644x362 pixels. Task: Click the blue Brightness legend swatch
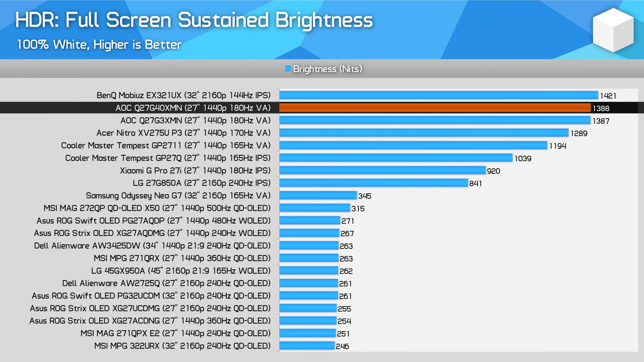(288, 69)
